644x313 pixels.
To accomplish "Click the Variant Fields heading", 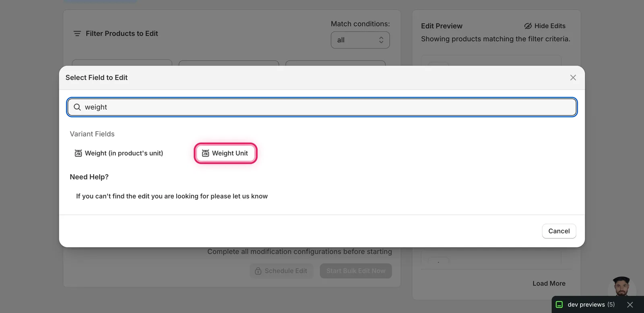I will 92,134.
